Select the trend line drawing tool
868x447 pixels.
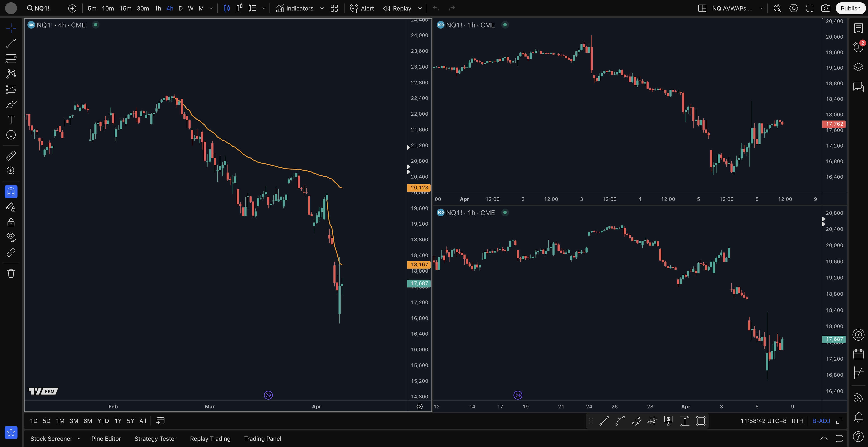click(x=11, y=43)
